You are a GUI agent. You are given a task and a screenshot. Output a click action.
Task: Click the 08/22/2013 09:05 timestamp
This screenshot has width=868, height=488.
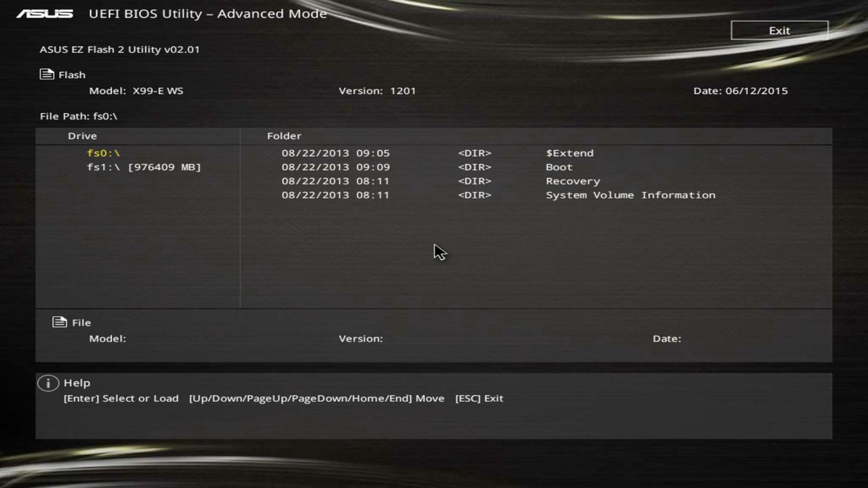[x=336, y=153]
